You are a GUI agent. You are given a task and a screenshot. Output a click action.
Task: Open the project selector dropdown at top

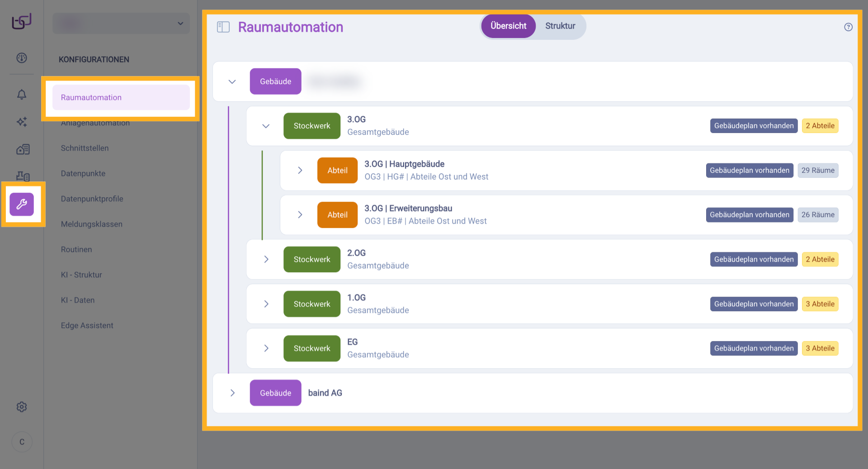tap(121, 24)
